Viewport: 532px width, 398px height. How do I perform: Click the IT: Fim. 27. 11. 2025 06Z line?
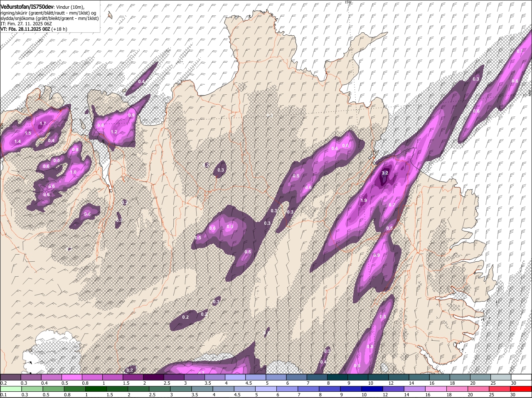tap(26, 24)
